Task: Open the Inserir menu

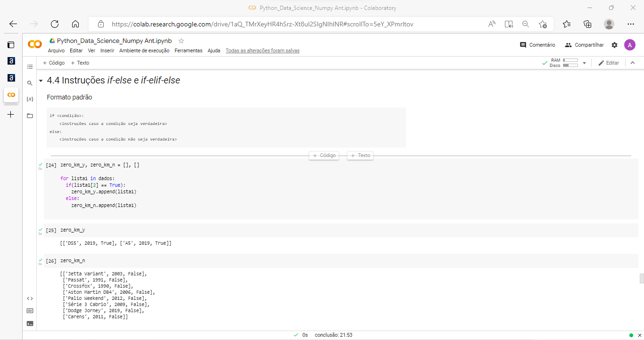Action: tap(107, 50)
